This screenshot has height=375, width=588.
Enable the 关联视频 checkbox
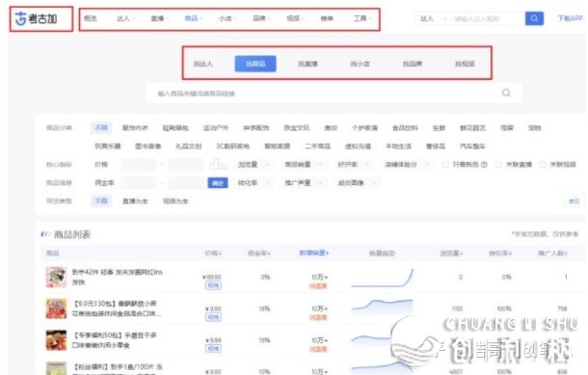tap(543, 164)
